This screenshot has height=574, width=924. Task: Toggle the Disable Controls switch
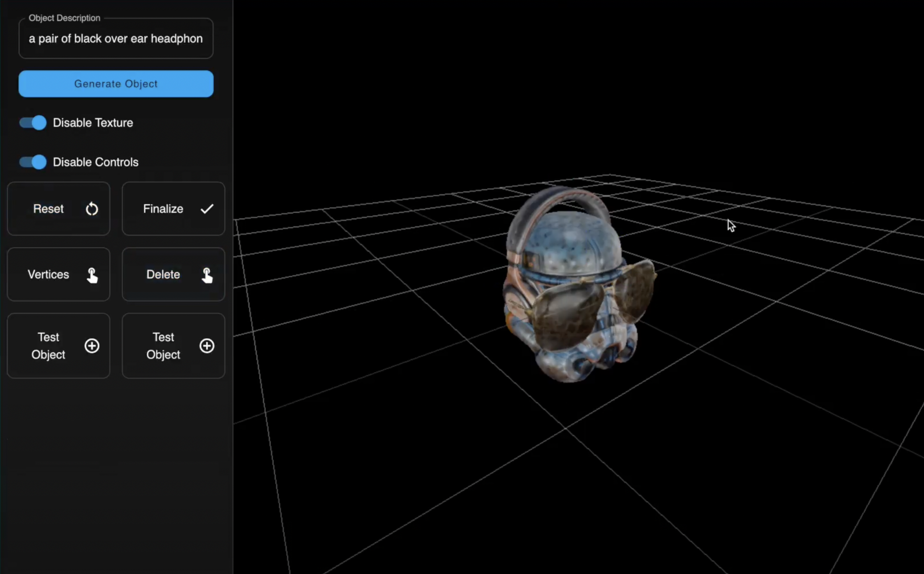(33, 162)
